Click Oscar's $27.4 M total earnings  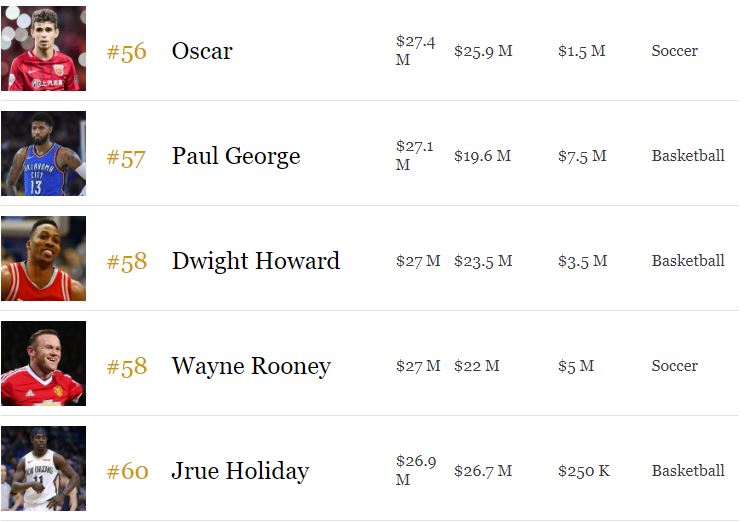(x=415, y=51)
